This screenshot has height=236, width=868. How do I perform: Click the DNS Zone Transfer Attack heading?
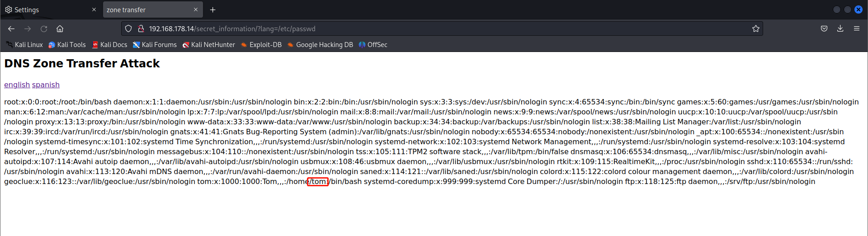pos(82,63)
